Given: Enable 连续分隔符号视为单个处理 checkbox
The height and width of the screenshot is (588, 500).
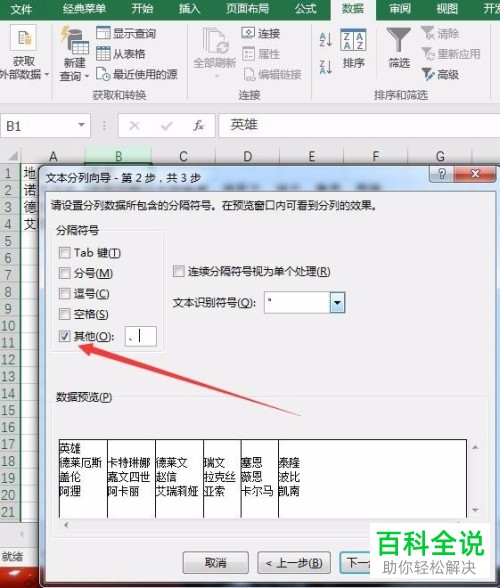Looking at the screenshot, I should 179,271.
